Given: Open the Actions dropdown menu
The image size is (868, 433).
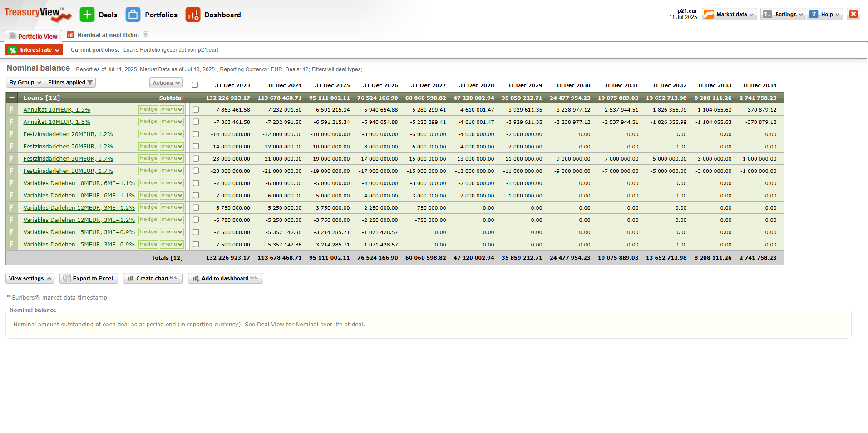Looking at the screenshot, I should click(x=166, y=83).
